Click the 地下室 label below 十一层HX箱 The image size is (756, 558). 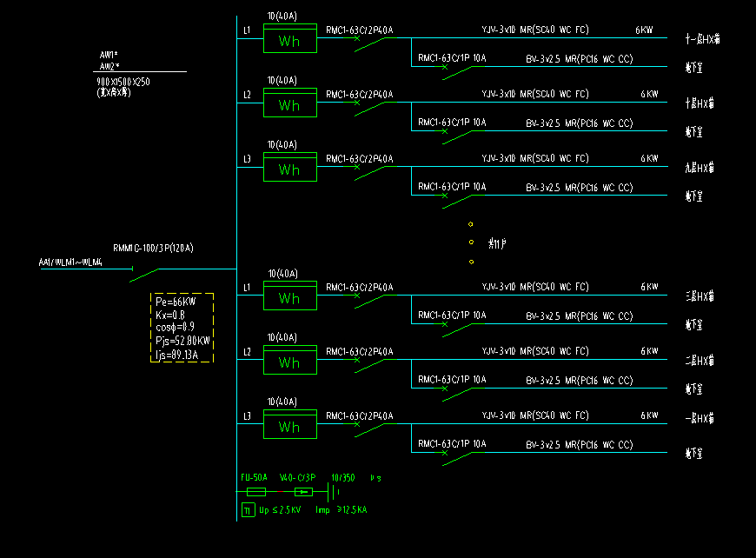693,68
